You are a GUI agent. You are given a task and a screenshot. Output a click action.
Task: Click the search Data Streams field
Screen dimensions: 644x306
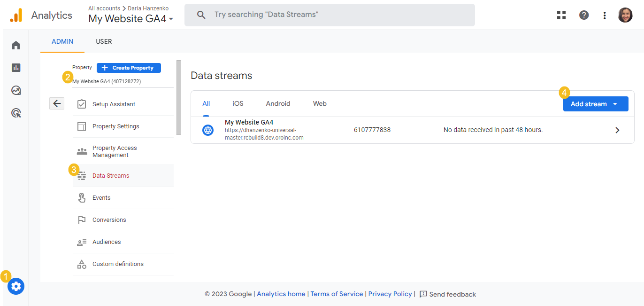point(330,15)
